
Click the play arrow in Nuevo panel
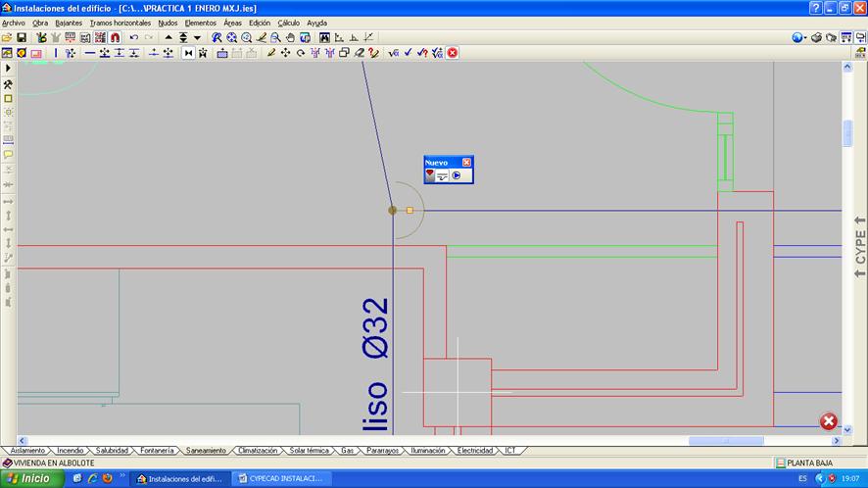coord(457,175)
